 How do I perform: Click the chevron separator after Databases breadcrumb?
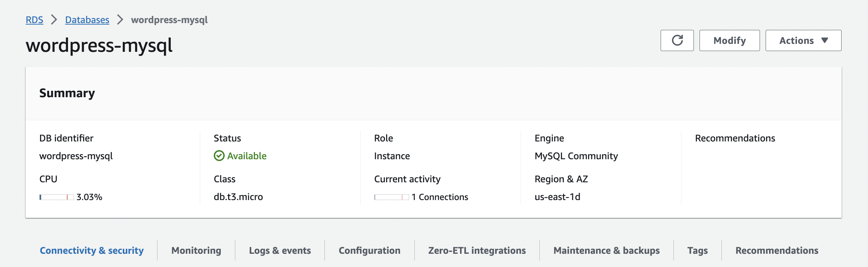pyautogui.click(x=120, y=20)
